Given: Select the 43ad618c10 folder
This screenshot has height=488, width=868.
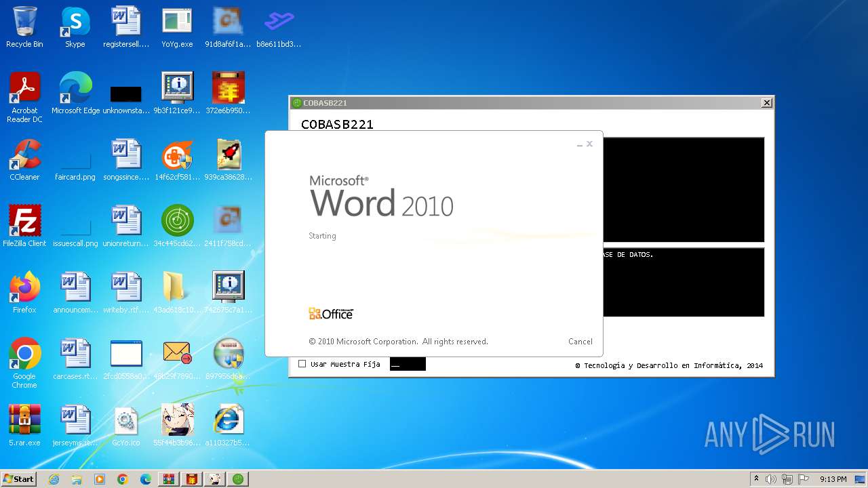Looking at the screenshot, I should pos(177,293).
